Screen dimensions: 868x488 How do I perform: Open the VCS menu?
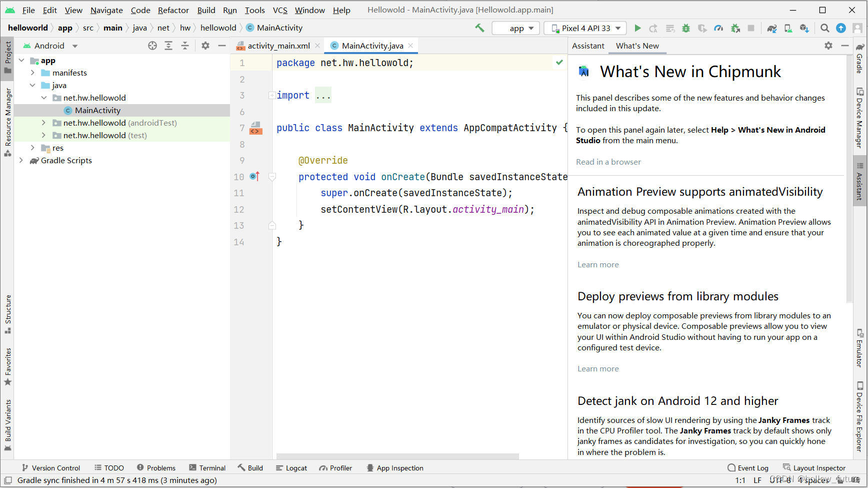280,10
